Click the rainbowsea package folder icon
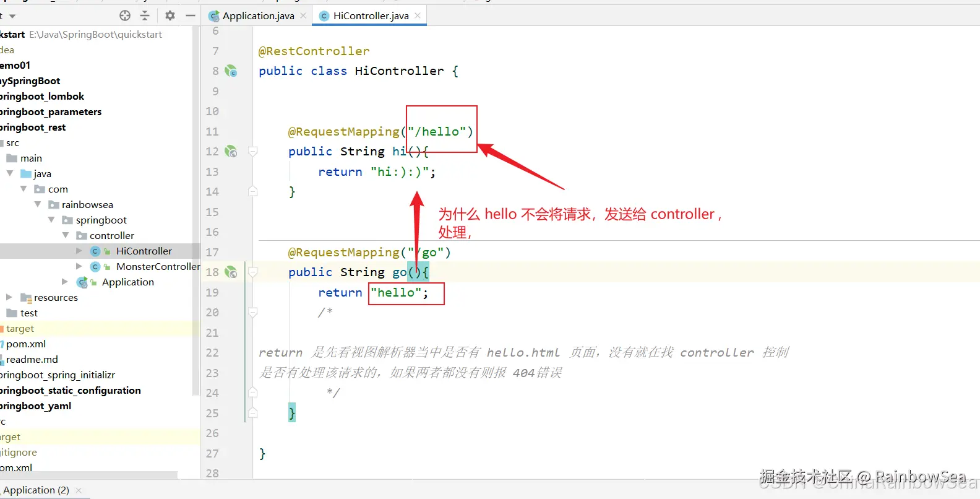 point(54,205)
